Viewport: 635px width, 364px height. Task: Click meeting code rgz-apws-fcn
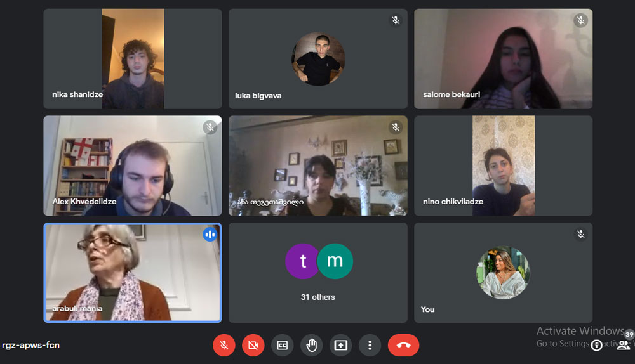click(x=30, y=345)
